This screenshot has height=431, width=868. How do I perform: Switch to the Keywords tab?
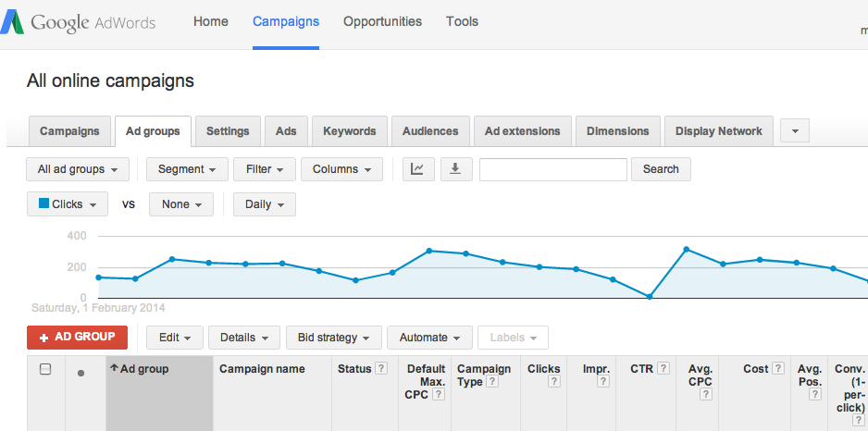(349, 131)
